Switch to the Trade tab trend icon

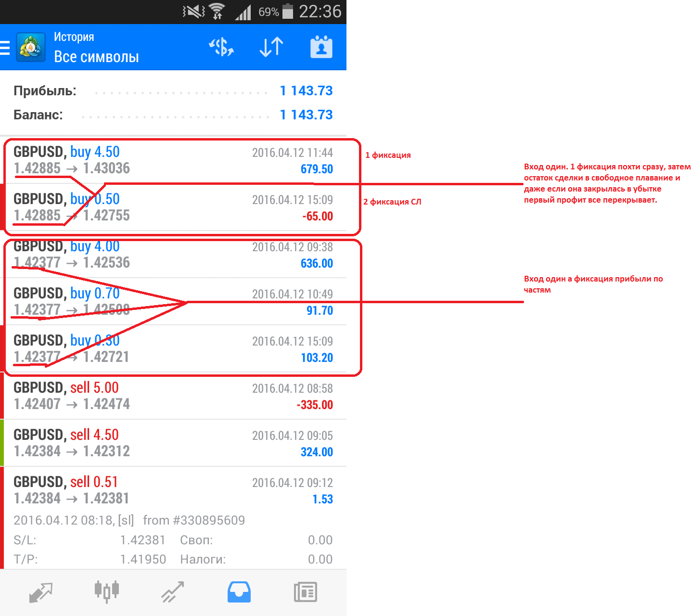click(x=173, y=592)
